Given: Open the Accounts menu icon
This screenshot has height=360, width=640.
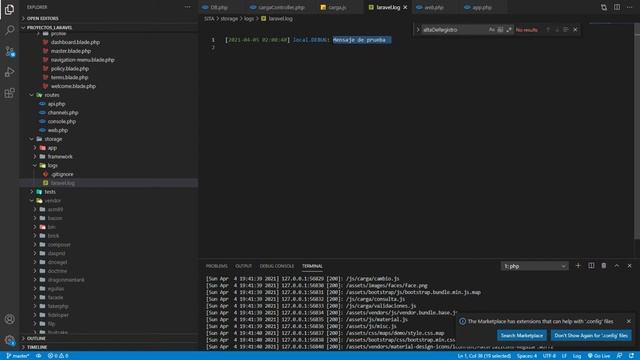Looking at the screenshot, I should pos(9,319).
